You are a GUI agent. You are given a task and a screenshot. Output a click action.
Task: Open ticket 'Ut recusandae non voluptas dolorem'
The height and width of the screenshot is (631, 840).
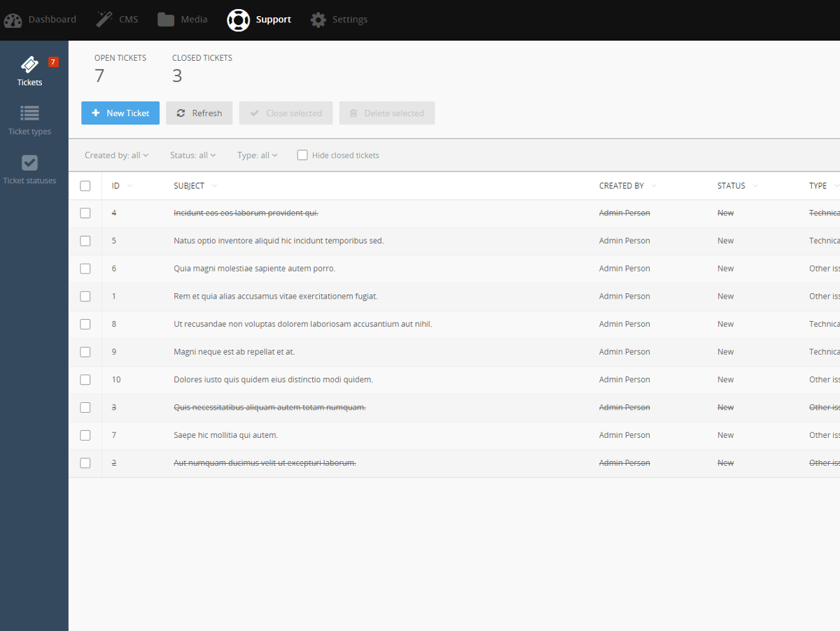303,325
